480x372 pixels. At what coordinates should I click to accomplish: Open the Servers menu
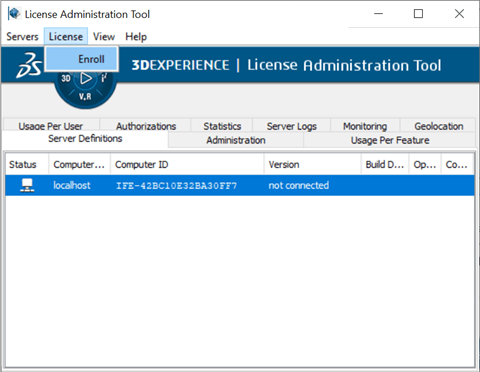coord(22,36)
